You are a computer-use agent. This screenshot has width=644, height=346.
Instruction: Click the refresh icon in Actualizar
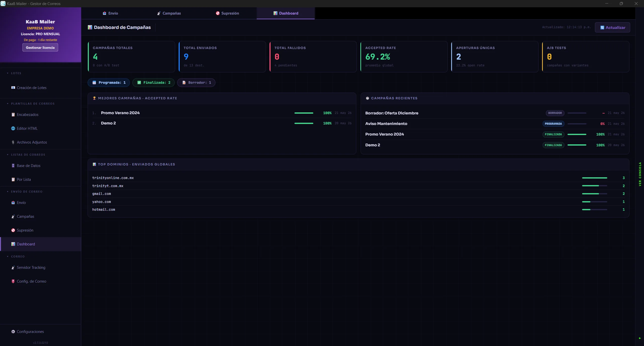pyautogui.click(x=602, y=28)
